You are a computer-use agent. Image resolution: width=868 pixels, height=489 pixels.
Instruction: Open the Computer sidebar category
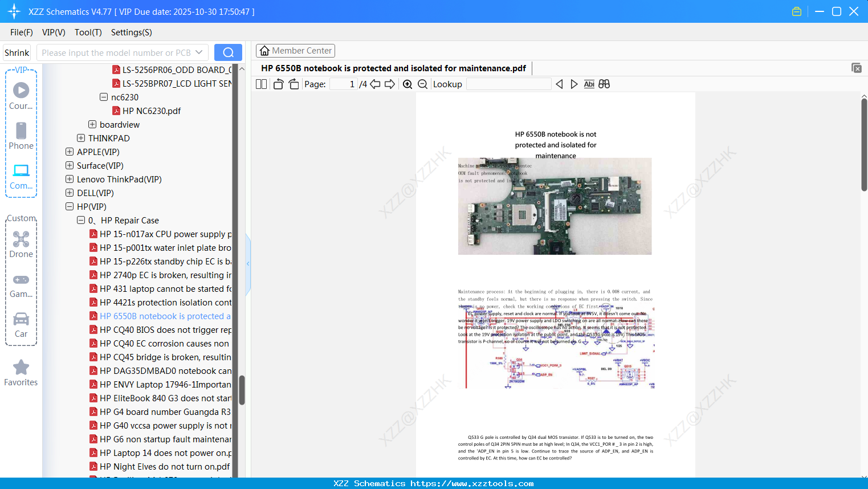[21, 176]
